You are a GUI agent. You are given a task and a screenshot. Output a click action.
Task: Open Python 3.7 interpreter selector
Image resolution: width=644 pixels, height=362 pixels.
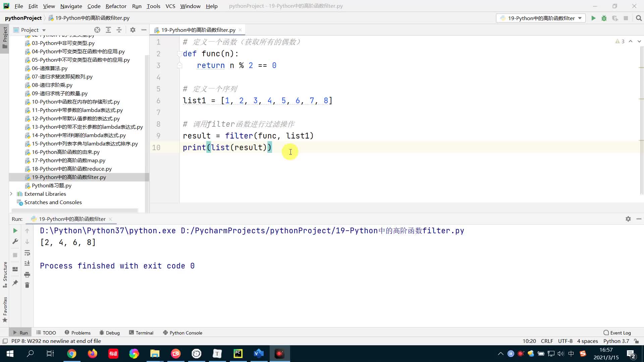pyautogui.click(x=616, y=341)
